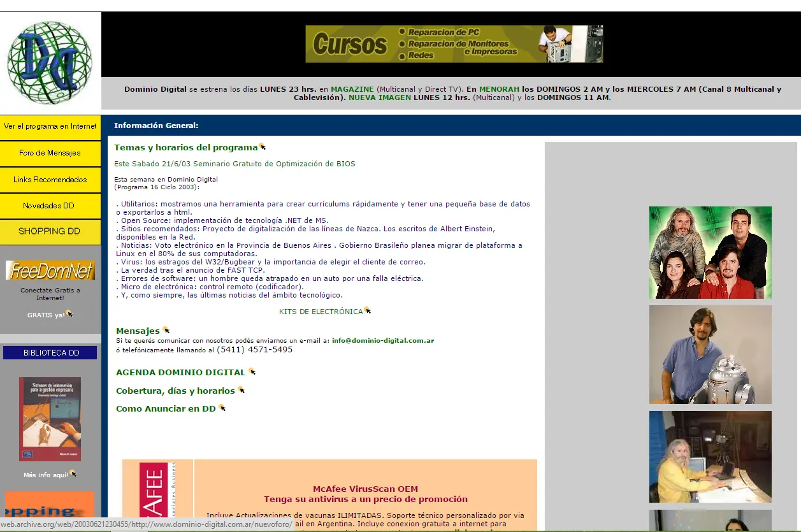Open photo of man with silver robot

point(711,354)
